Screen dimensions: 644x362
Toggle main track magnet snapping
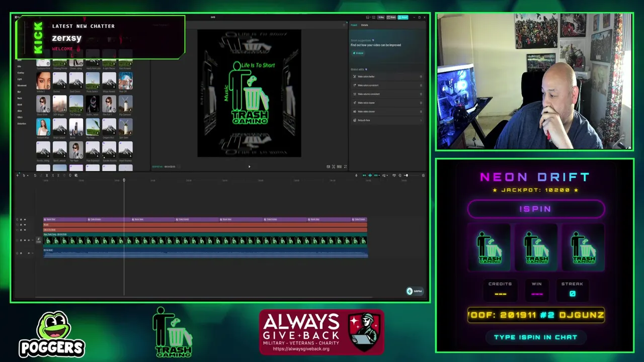point(364,175)
